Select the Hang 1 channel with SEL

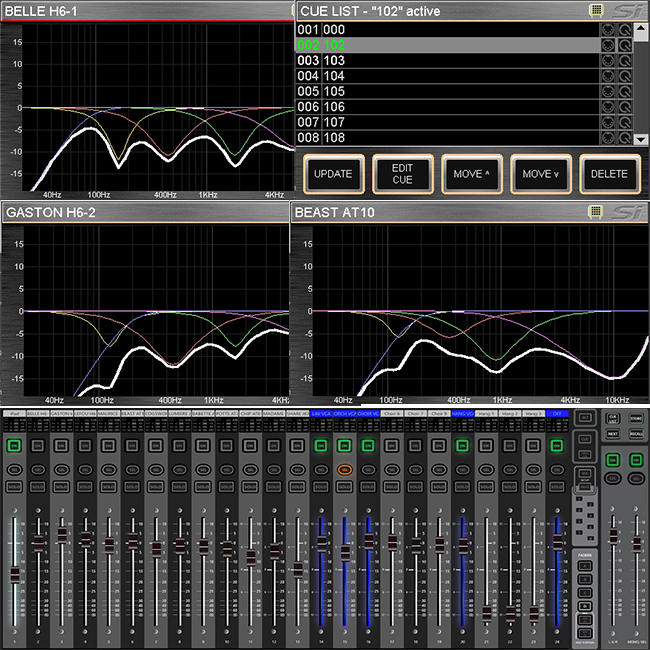pos(486,470)
